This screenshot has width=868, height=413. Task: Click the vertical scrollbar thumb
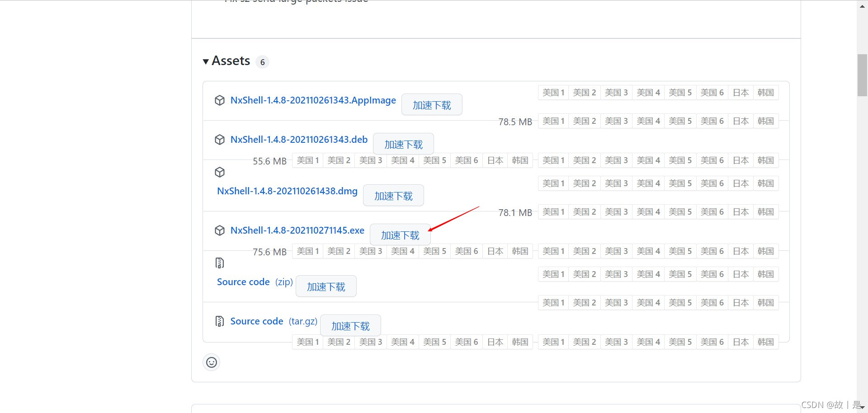862,75
